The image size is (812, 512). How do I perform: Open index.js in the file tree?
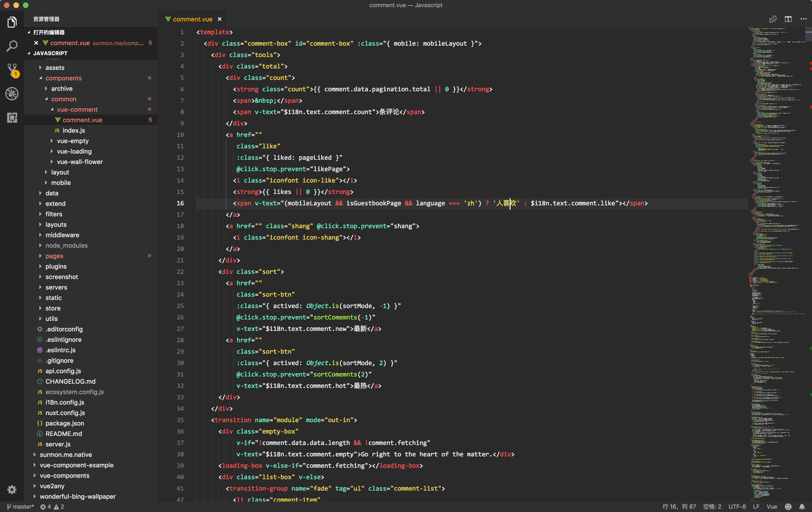73,130
